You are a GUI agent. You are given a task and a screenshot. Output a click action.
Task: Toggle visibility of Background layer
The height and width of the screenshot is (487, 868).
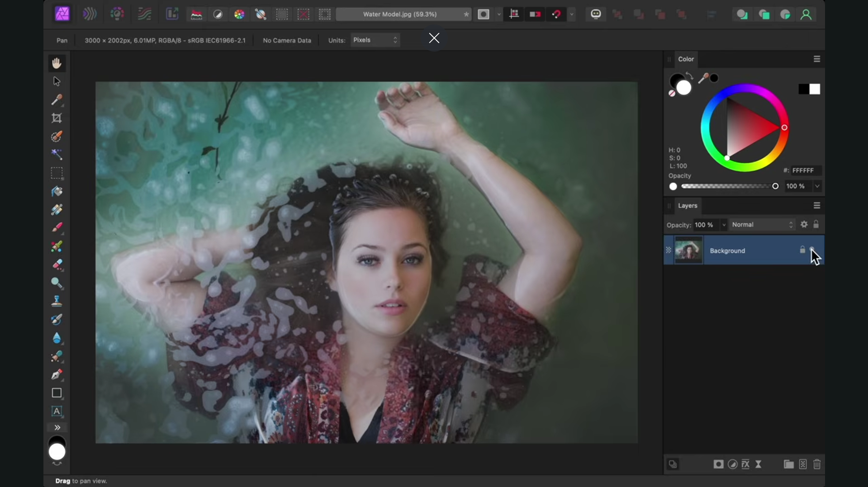(x=812, y=249)
